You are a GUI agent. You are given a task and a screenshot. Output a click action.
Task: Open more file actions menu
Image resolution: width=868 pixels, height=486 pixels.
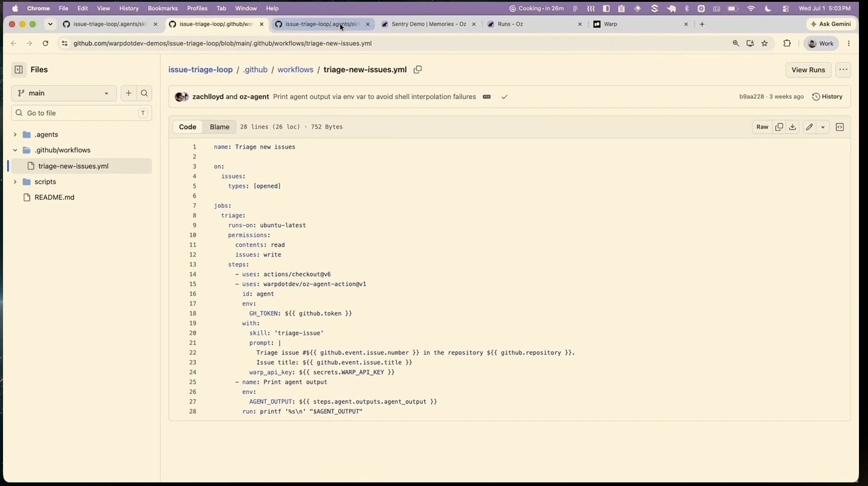(843, 70)
